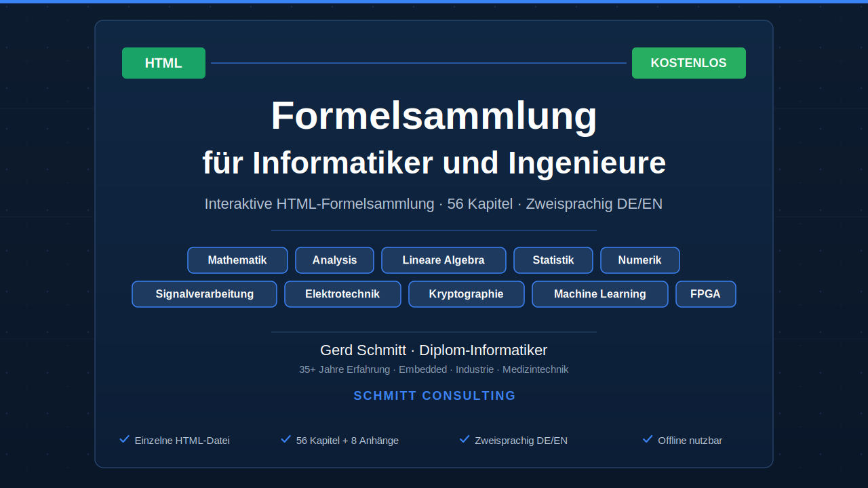The image size is (868, 488).
Task: Click the checkmark beside Offline nutzbar
Action: point(648,439)
